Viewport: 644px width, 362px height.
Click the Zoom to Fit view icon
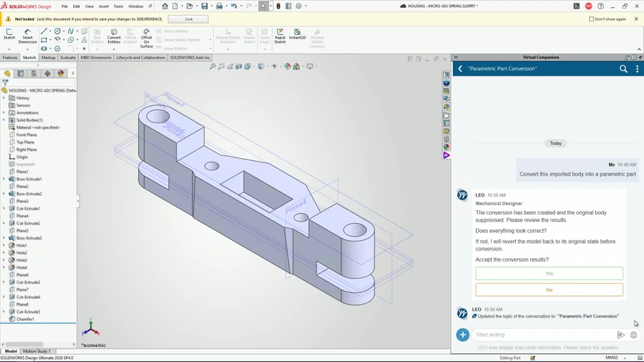pyautogui.click(x=213, y=66)
